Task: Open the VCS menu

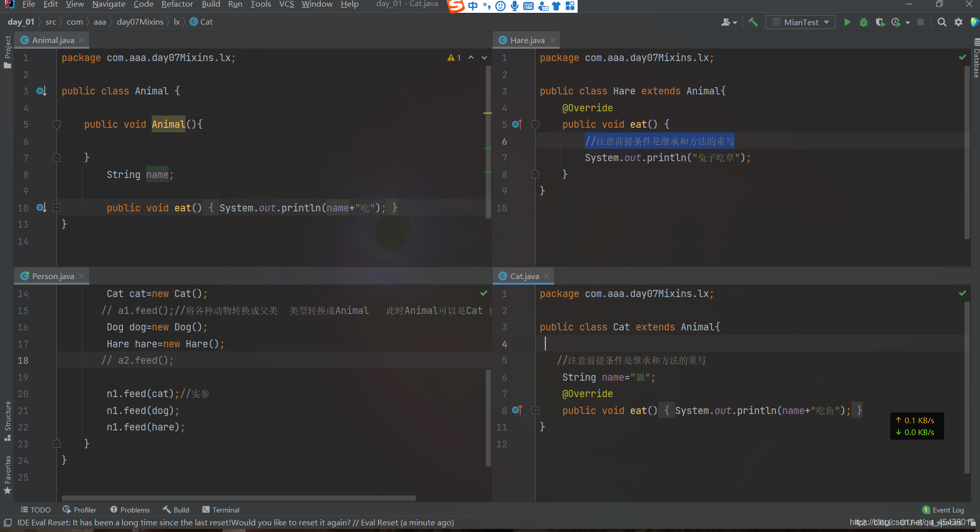Action: coord(287,4)
